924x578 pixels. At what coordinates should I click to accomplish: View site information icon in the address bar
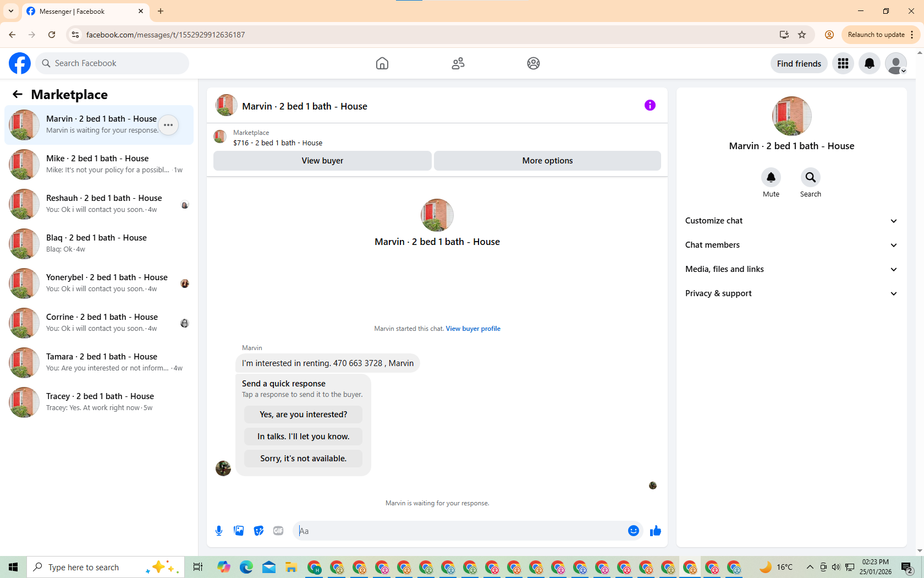point(75,35)
